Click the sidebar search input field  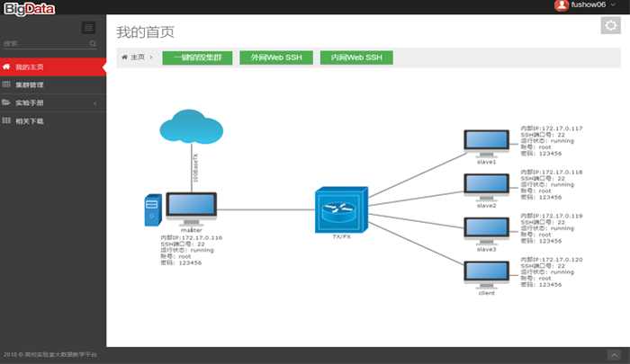pyautogui.click(x=45, y=43)
